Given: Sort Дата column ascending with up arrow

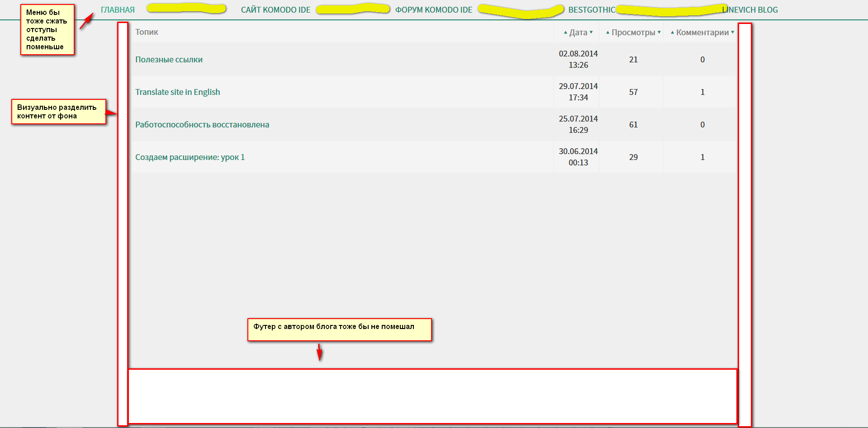Looking at the screenshot, I should pos(565,33).
